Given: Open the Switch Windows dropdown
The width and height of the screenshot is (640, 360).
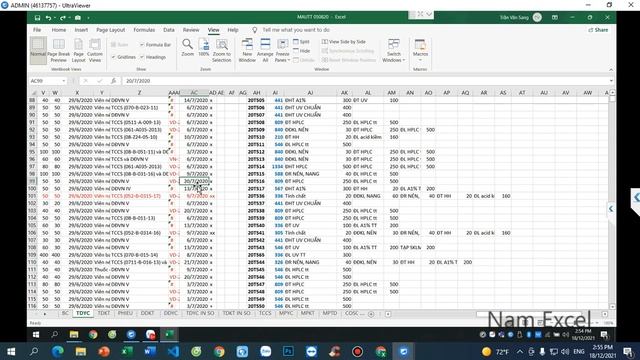Looking at the screenshot, I should pyautogui.click(x=393, y=50).
